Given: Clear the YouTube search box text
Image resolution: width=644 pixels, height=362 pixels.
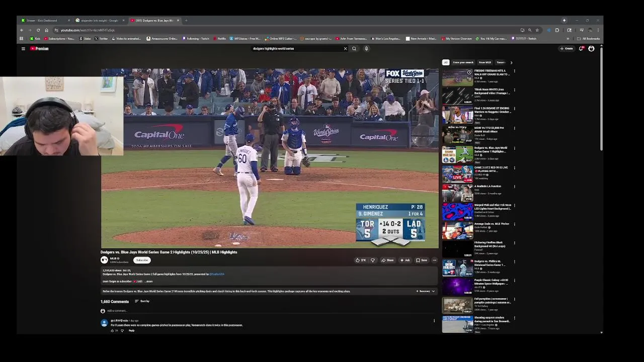Looking at the screenshot, I should 345,49.
